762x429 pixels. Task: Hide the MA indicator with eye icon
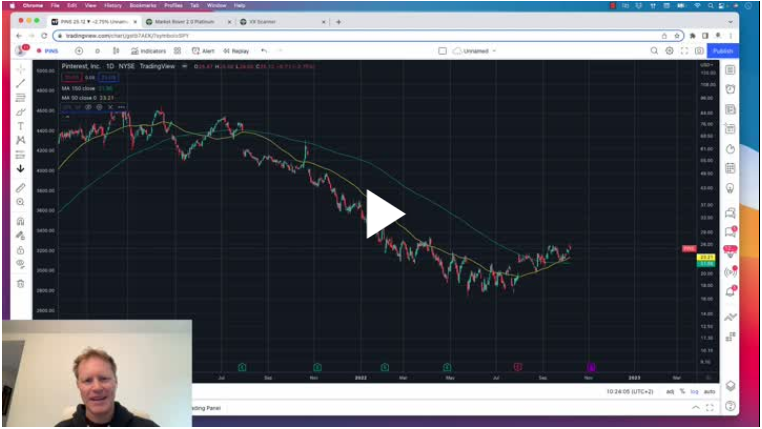88,107
